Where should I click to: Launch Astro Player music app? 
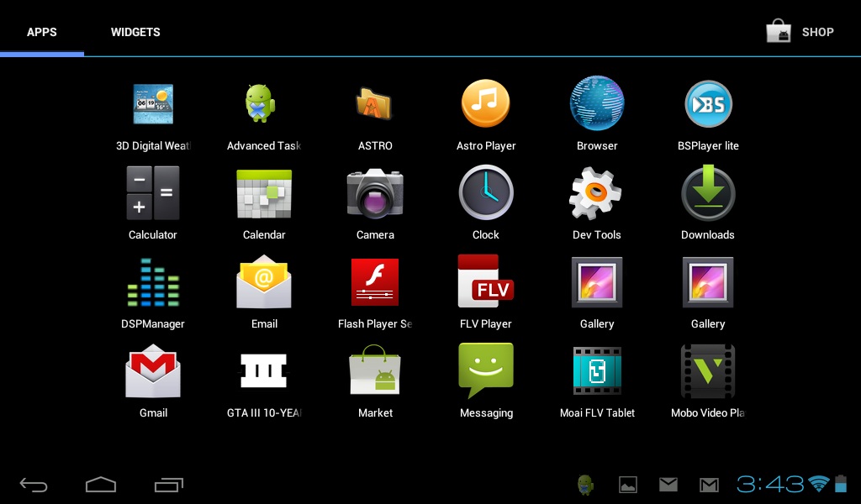pos(485,103)
